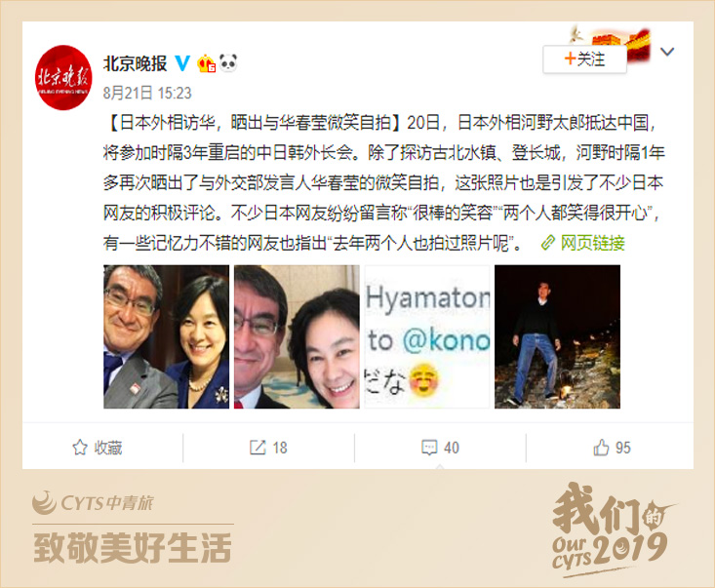Expand the post options chevron arrow
Screen dimensions: 715x588
click(666, 52)
